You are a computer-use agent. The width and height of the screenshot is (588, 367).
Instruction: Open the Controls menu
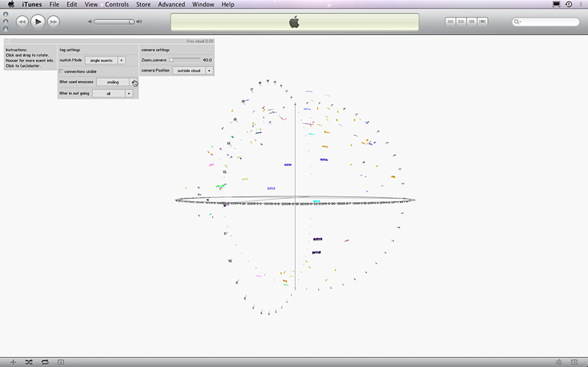click(117, 4)
